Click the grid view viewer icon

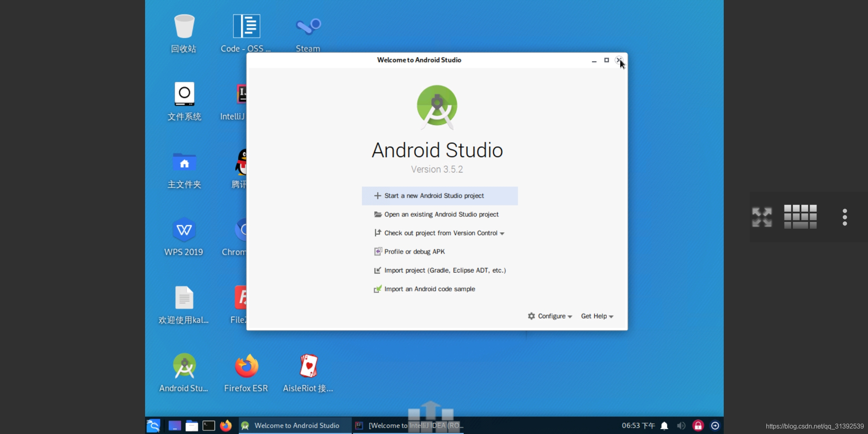(x=800, y=217)
